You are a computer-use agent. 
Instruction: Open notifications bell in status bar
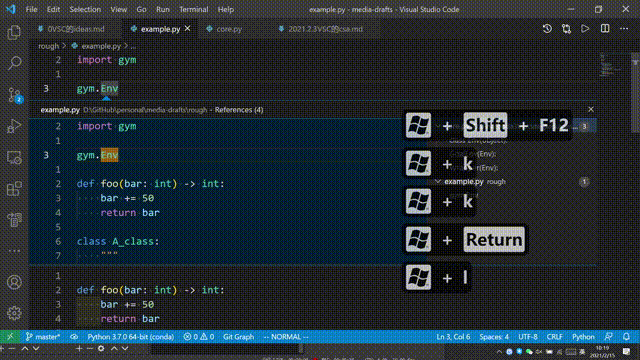[x=626, y=337]
